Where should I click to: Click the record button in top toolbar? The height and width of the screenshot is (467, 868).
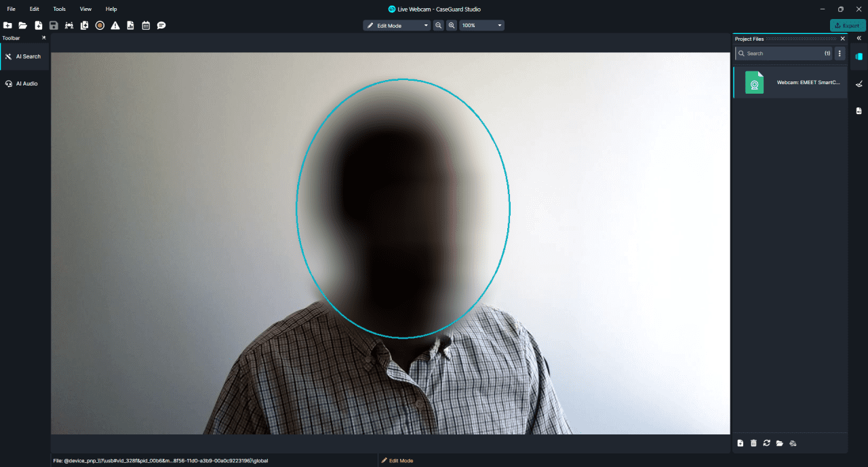click(100, 25)
